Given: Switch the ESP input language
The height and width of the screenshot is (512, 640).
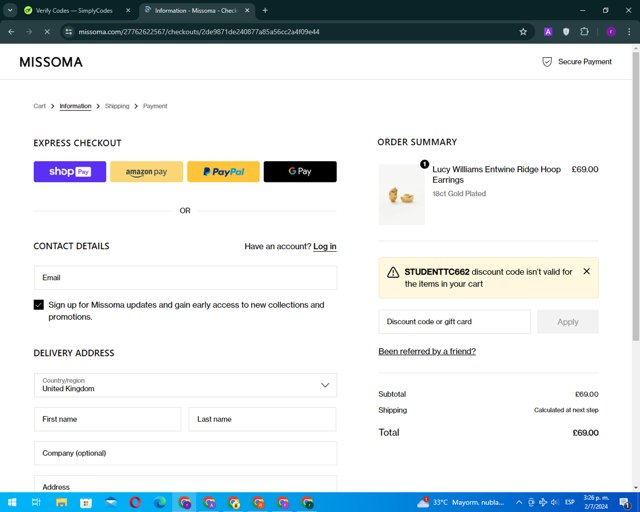Looking at the screenshot, I should (x=570, y=502).
